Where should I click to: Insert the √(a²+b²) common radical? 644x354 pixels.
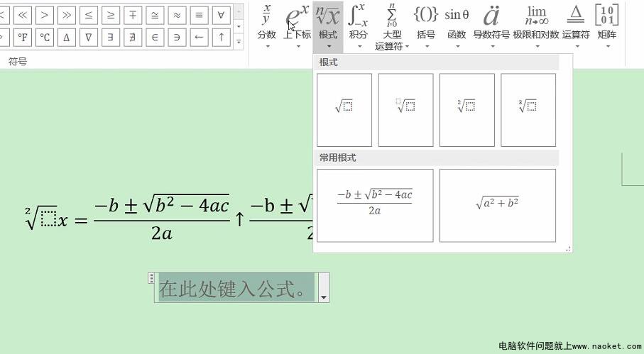[497, 205]
